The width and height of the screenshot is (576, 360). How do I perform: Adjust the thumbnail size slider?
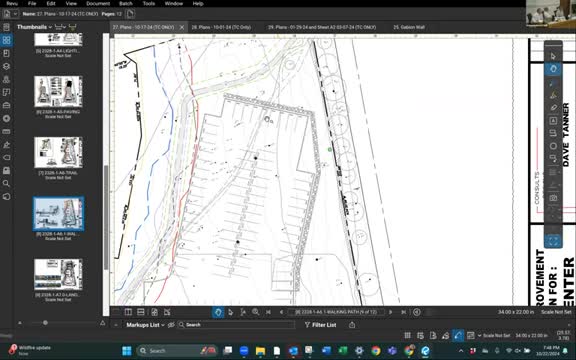pos(45,323)
